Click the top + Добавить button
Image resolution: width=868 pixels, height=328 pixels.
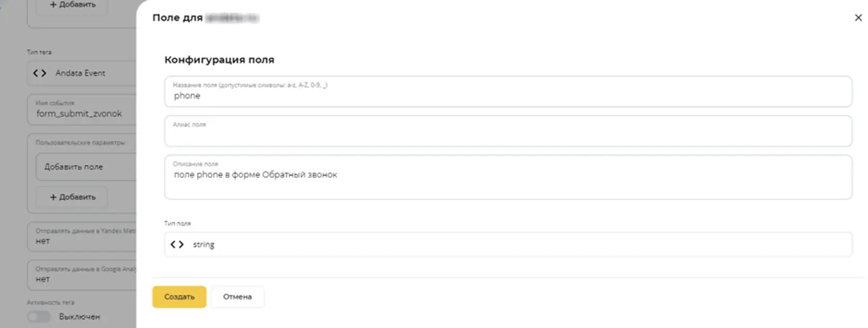click(x=72, y=5)
